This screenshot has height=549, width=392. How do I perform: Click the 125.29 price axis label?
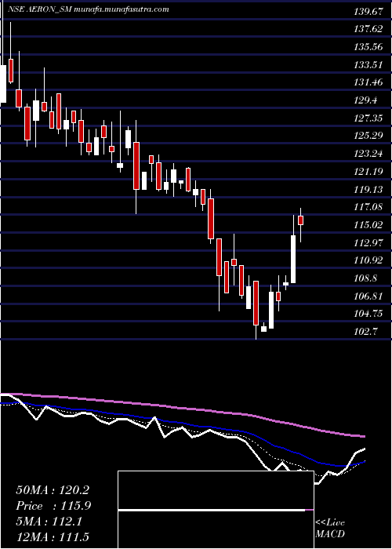click(368, 136)
